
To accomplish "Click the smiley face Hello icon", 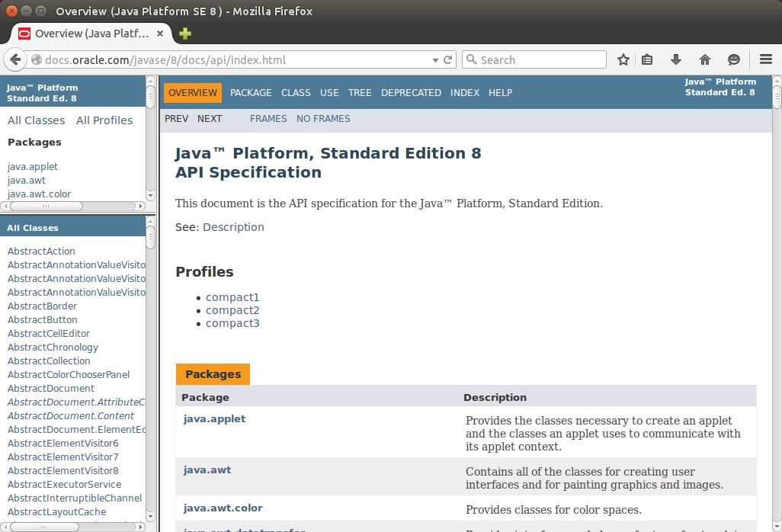I will tap(733, 59).
